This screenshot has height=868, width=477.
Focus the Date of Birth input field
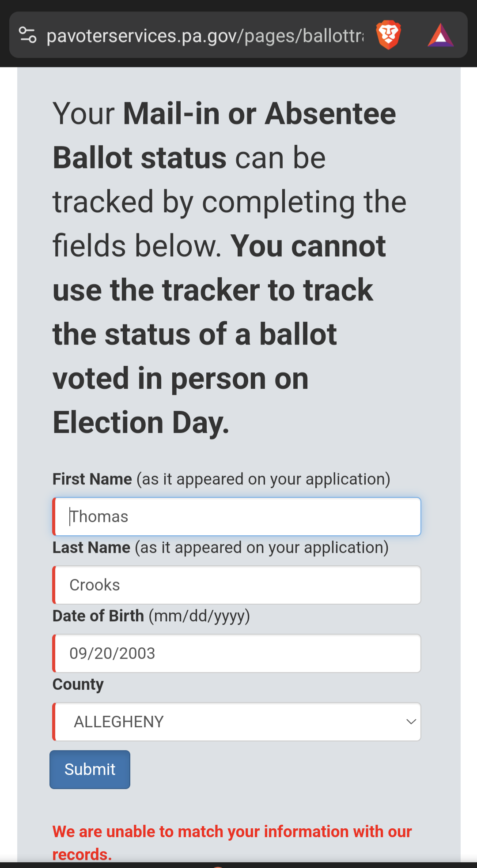point(237,654)
